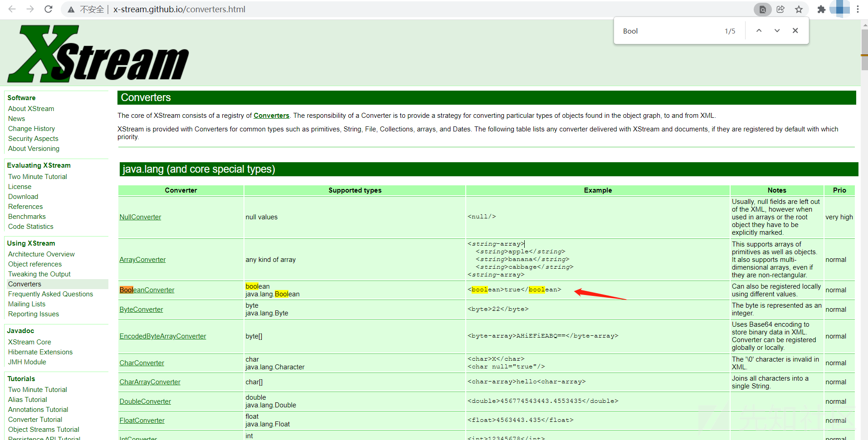
Task: Click the not-secure warning icon in address bar
Action: tap(71, 10)
